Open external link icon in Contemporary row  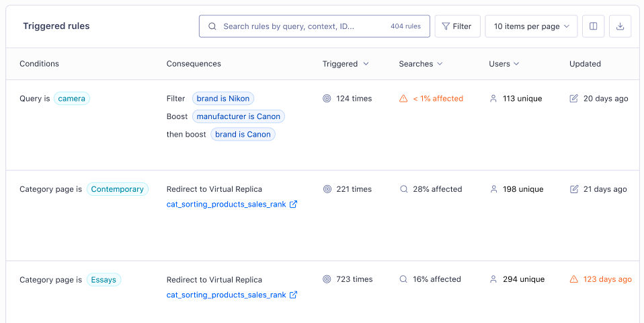coord(293,205)
